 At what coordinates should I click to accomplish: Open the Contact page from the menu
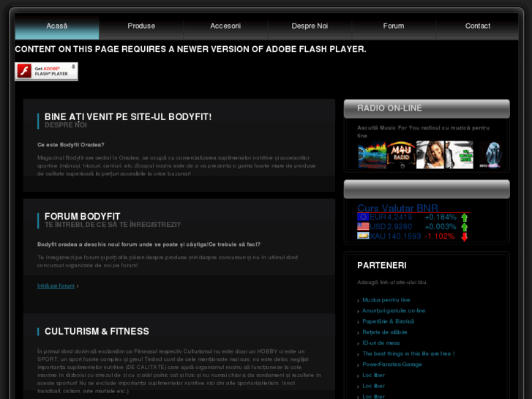(477, 26)
